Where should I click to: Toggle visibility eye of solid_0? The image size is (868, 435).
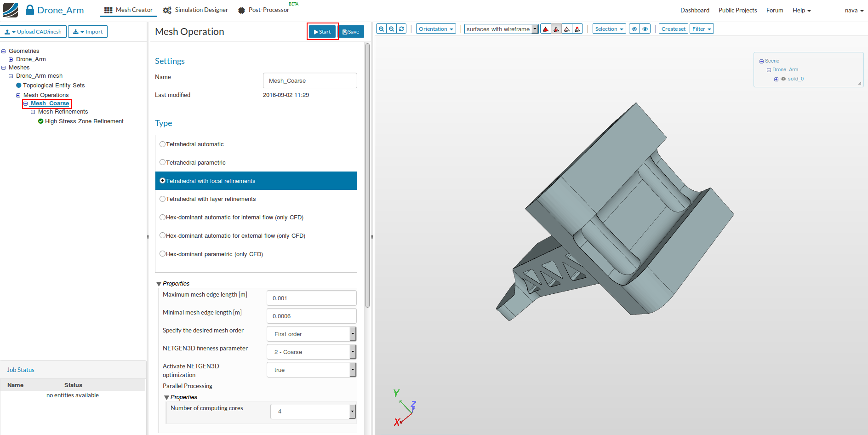click(x=783, y=79)
